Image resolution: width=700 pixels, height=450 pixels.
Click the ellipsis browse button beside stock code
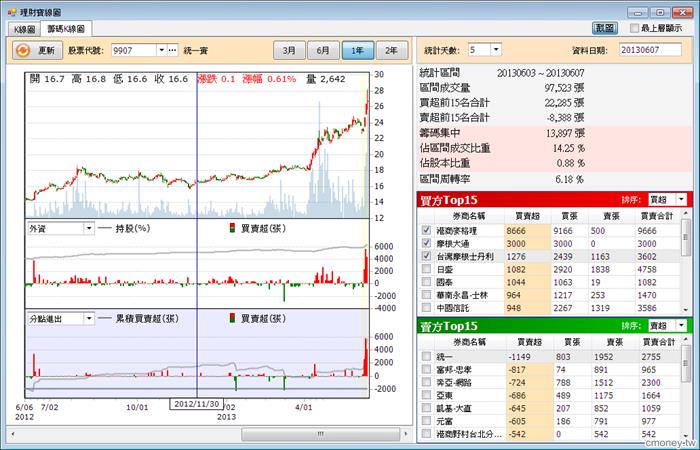(x=173, y=49)
